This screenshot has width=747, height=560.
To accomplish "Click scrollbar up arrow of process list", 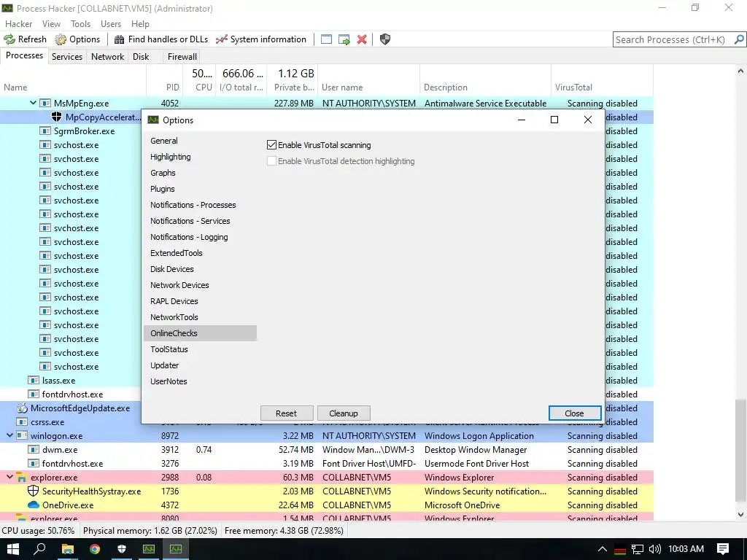I will coord(741,71).
